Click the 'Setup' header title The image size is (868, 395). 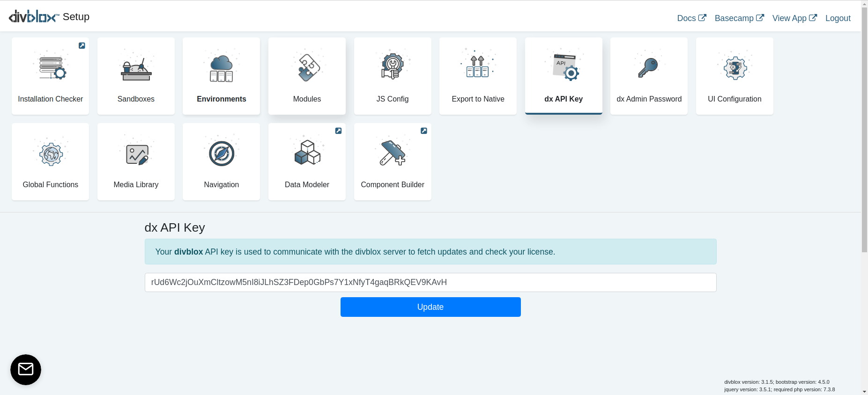pyautogui.click(x=76, y=17)
